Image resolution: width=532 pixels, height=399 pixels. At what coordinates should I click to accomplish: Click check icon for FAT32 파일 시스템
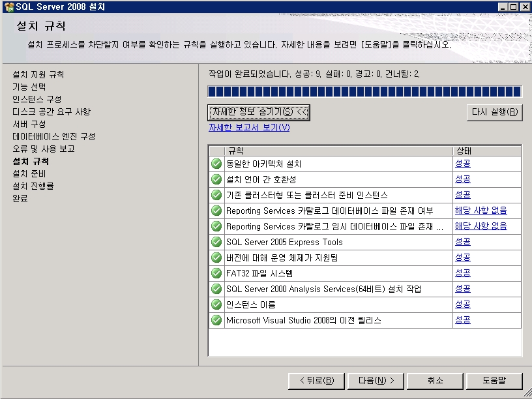click(216, 273)
